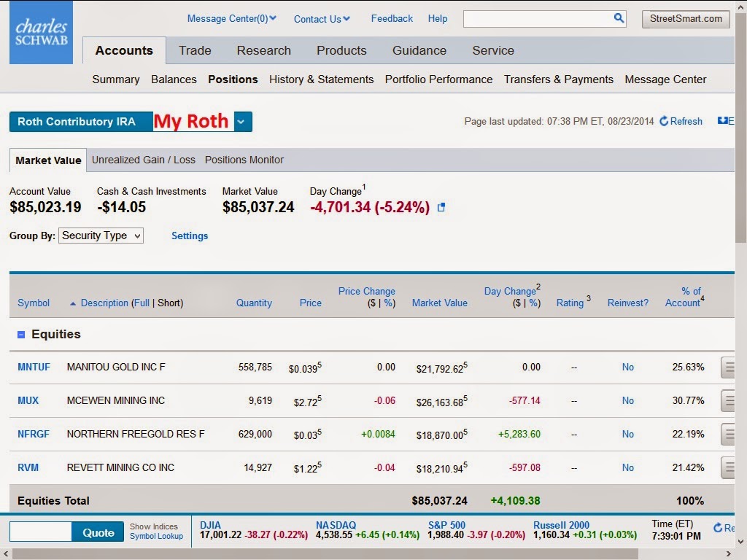Go to Balances sub-menu

coord(174,79)
